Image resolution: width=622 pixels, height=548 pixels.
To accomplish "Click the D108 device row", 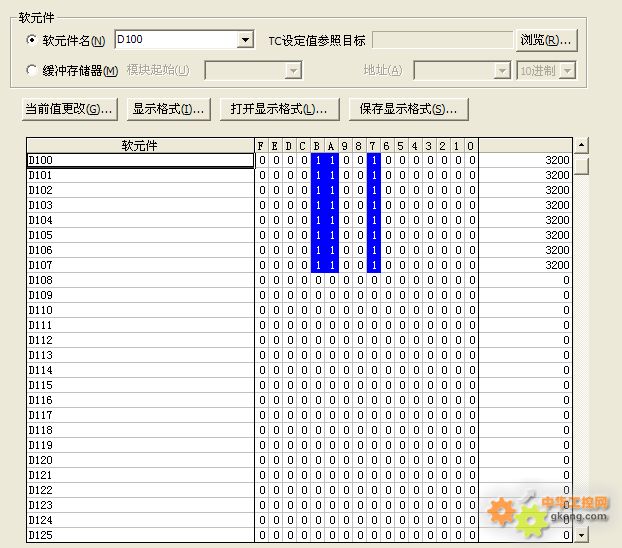I will [140, 280].
